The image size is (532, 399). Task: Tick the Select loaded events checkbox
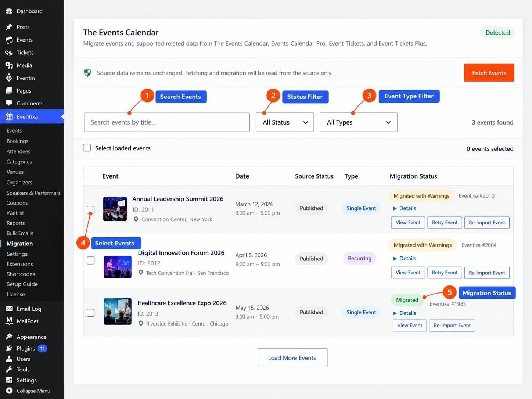click(x=87, y=148)
